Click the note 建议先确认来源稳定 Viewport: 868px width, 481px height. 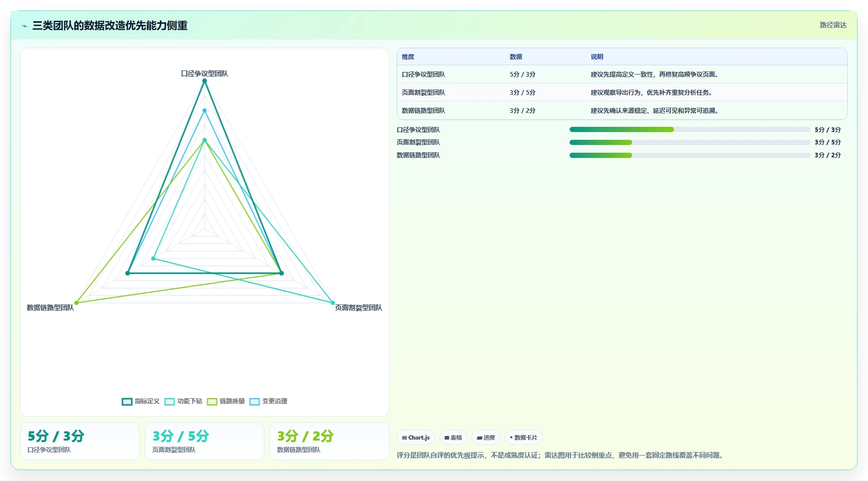(654, 111)
